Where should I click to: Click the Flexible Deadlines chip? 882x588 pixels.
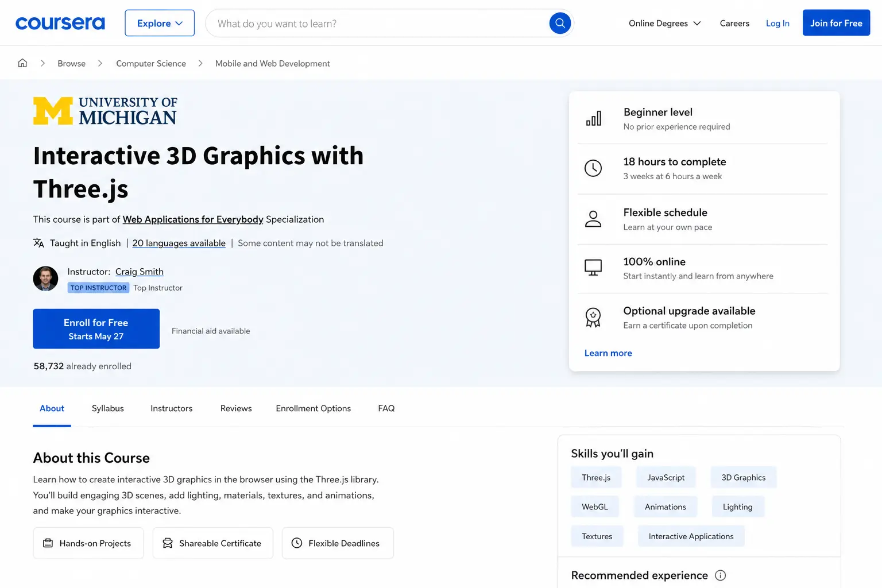pos(338,543)
